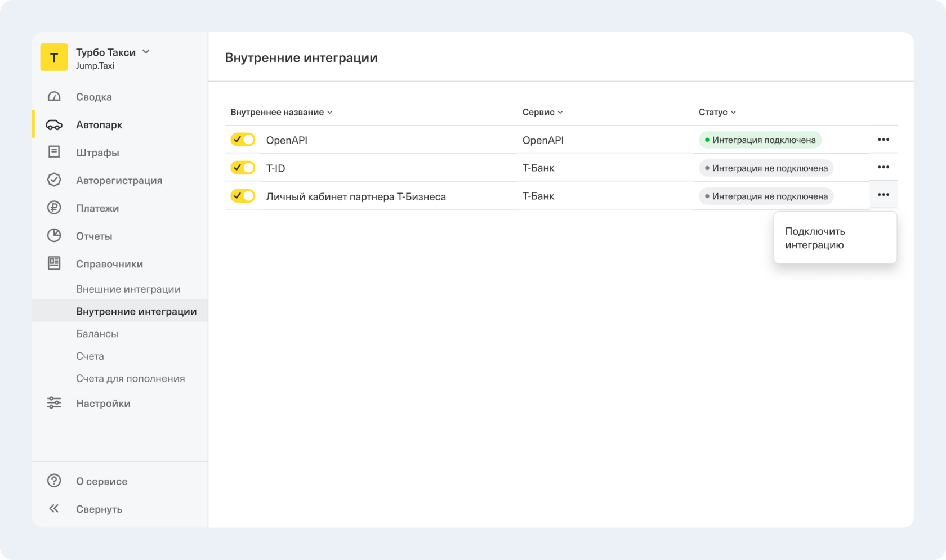This screenshot has width=946, height=560.
Task: Collapse the sidebar with Свернуть
Action: (x=99, y=509)
